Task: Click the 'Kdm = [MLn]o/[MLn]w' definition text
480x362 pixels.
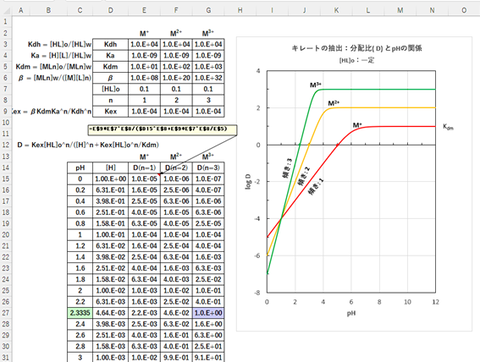Action: coord(54,67)
